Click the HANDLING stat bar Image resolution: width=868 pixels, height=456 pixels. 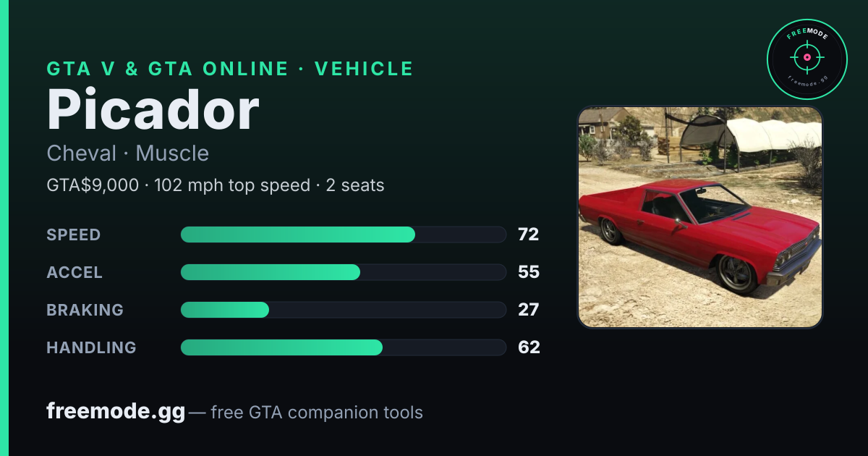coord(344,347)
